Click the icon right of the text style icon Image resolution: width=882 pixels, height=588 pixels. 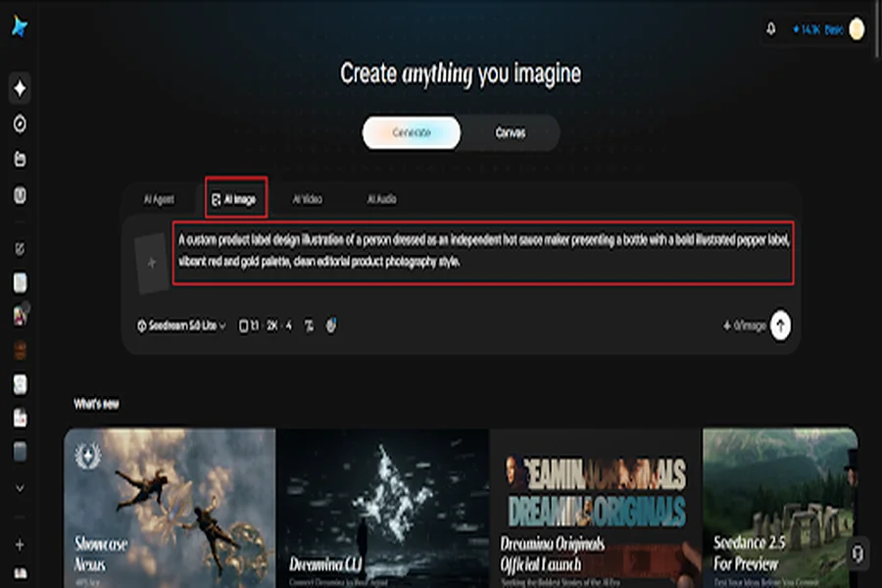click(331, 325)
